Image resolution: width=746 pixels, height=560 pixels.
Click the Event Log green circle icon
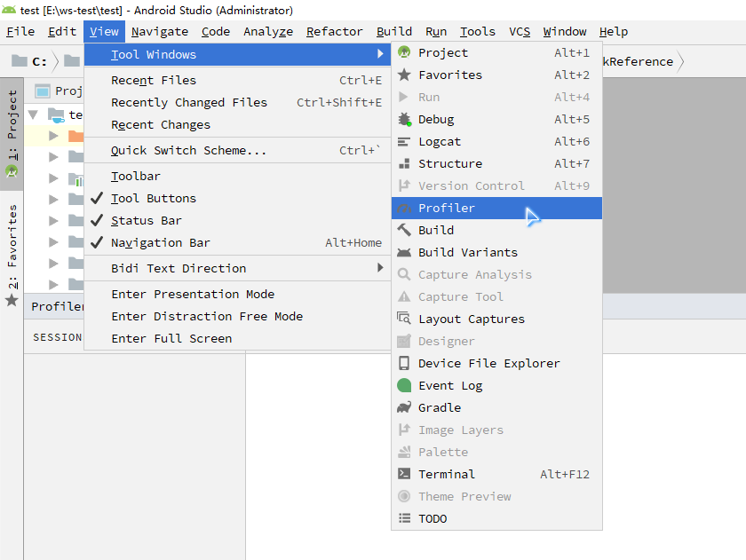tap(404, 385)
